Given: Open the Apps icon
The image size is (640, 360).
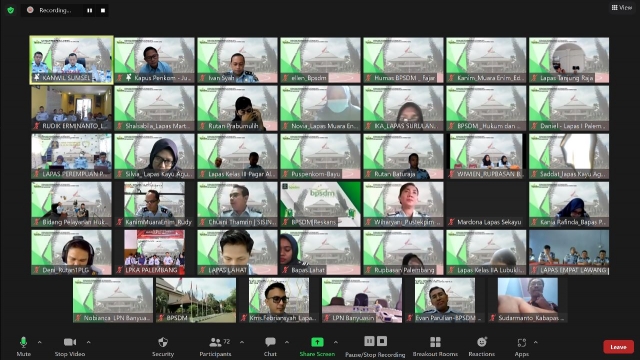Looking at the screenshot, I should [522, 342].
